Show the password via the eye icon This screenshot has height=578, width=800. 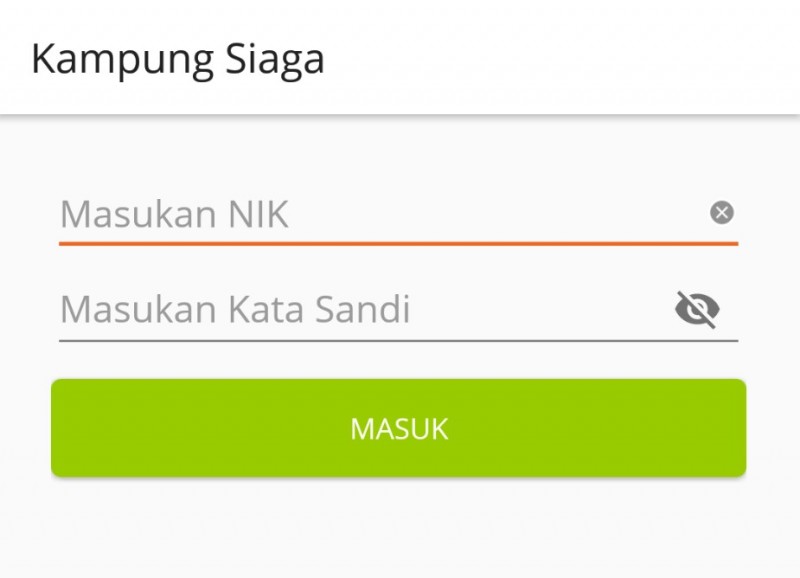coord(697,310)
